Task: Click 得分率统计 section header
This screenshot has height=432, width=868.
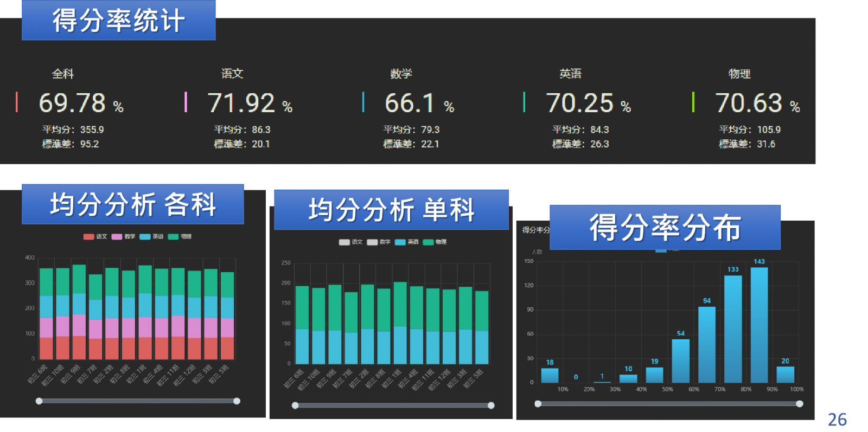Action: pos(119,21)
